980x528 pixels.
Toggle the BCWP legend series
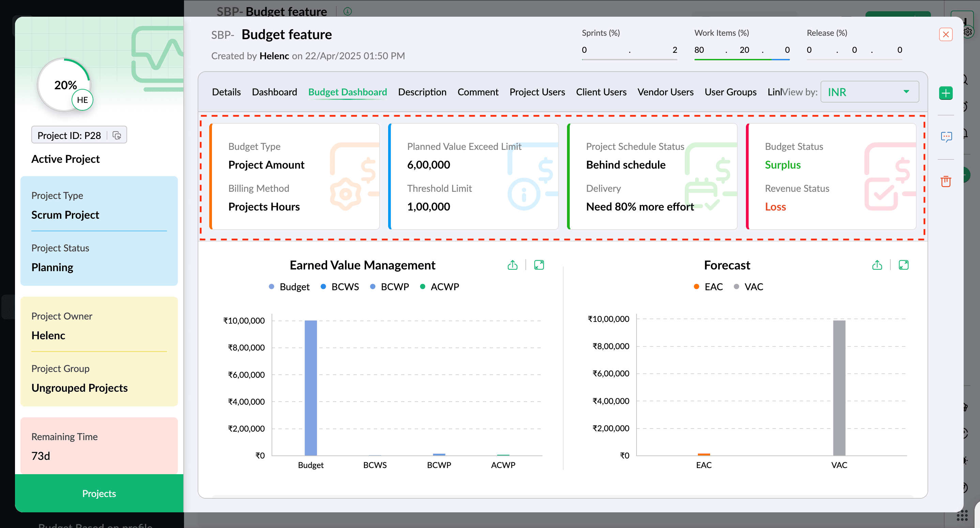(389, 287)
